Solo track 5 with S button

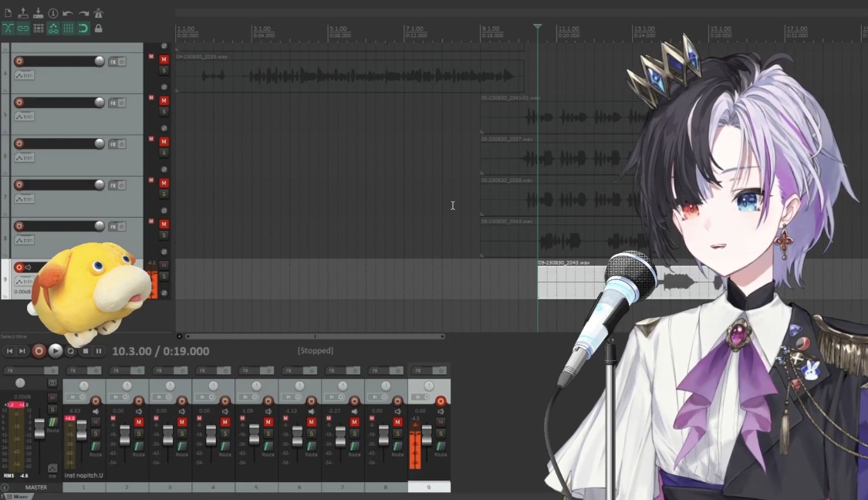pyautogui.click(x=164, y=112)
